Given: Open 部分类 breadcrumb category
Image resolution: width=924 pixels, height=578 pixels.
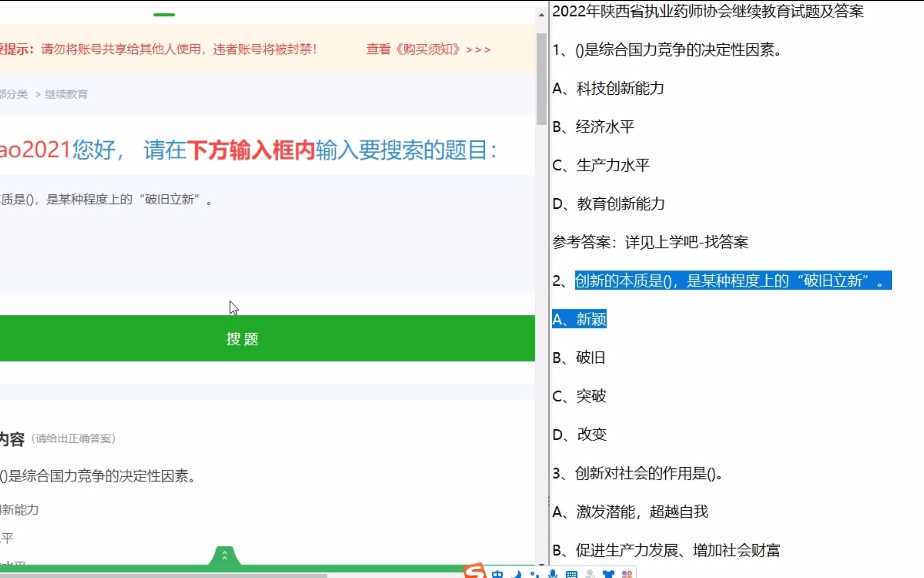Looking at the screenshot, I should (x=13, y=94).
